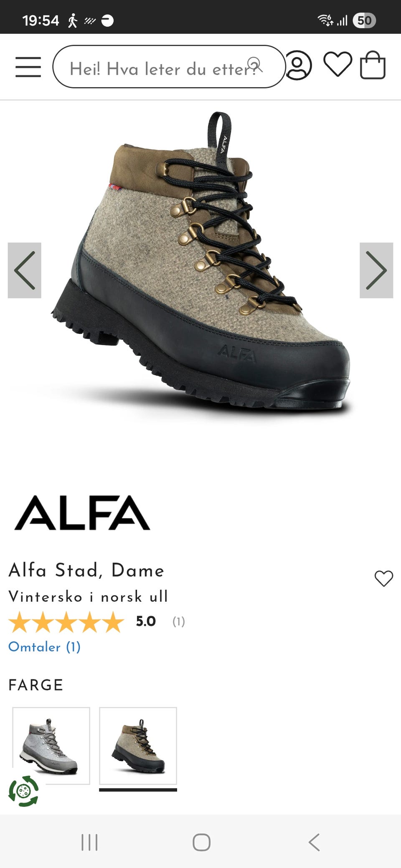Click the ALFA brand logo

tap(82, 513)
